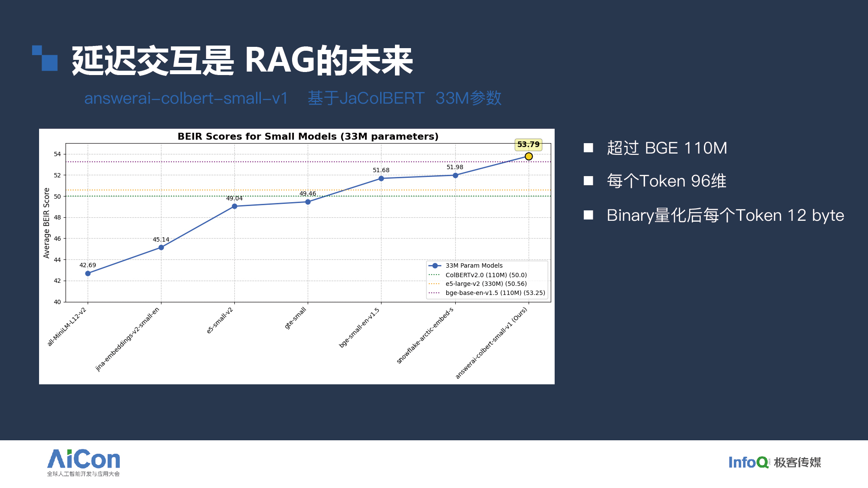Click the e5-large-v2 orange legend entry
868x488 pixels.
(x=486, y=284)
